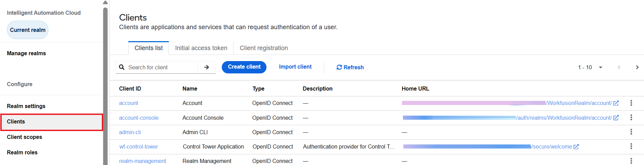Open kebab menu for realm-management row
The image size is (644, 165).
[631, 161]
